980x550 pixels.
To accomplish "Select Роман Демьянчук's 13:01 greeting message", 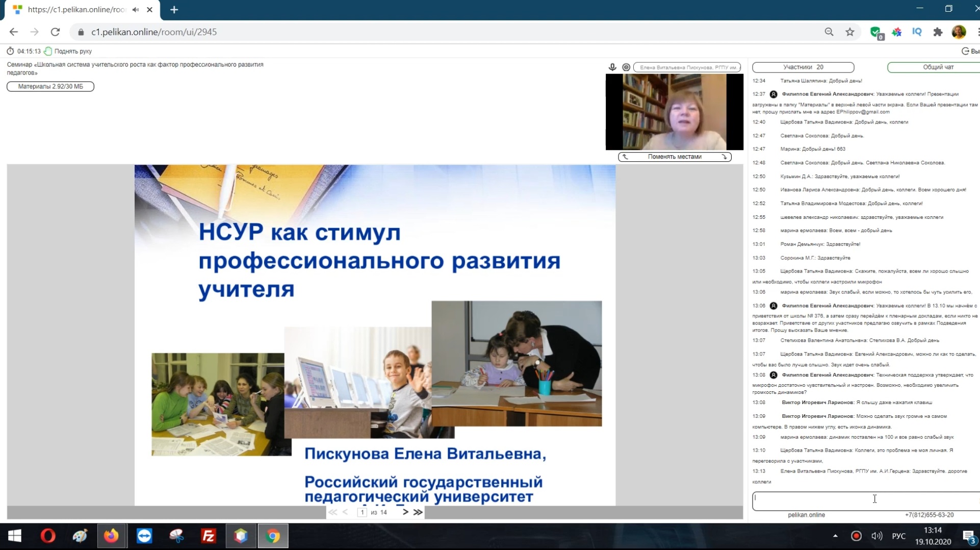I will (806, 244).
